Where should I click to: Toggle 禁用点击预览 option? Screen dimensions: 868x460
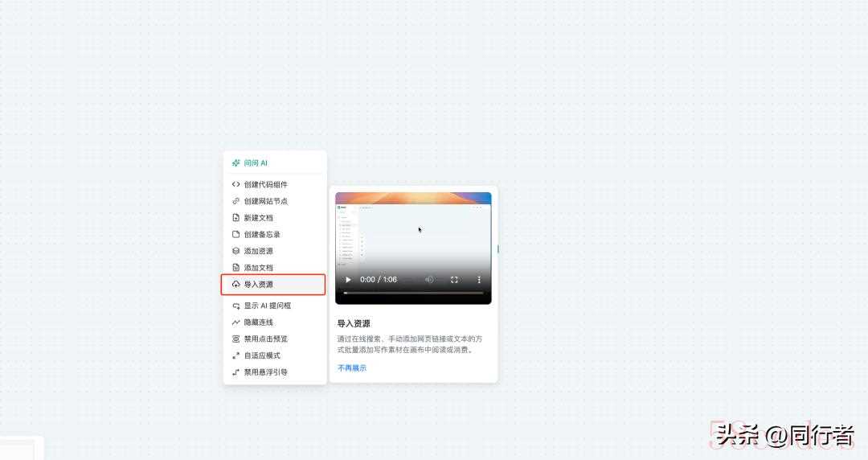pyautogui.click(x=275, y=339)
